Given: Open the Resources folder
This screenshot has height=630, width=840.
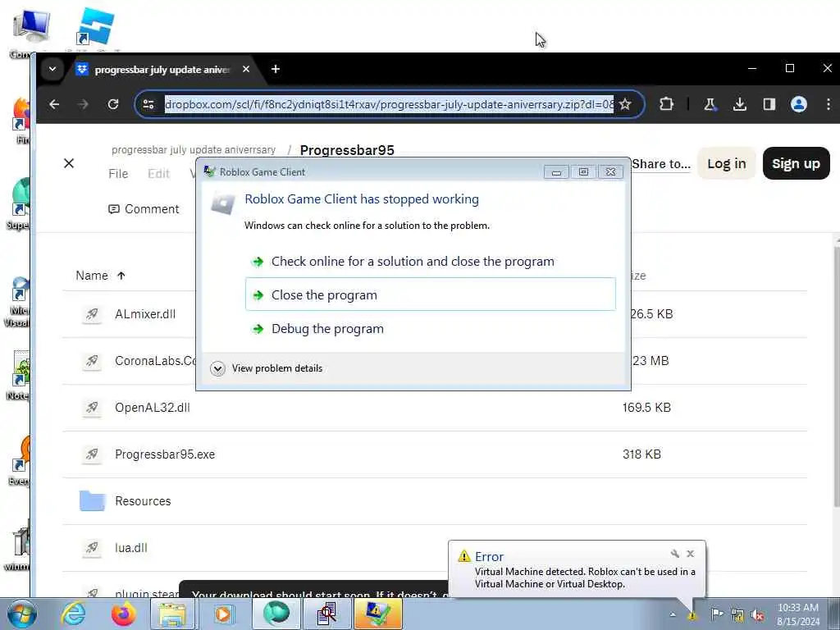Looking at the screenshot, I should 143,501.
